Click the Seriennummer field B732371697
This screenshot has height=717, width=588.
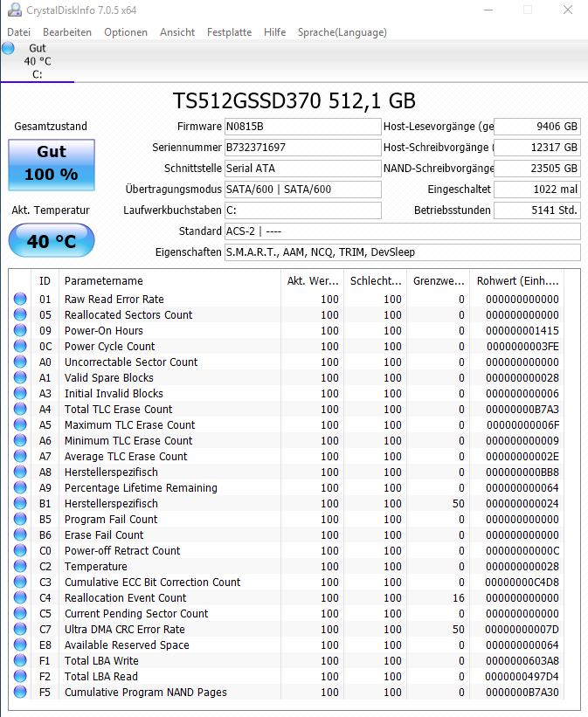pos(302,148)
